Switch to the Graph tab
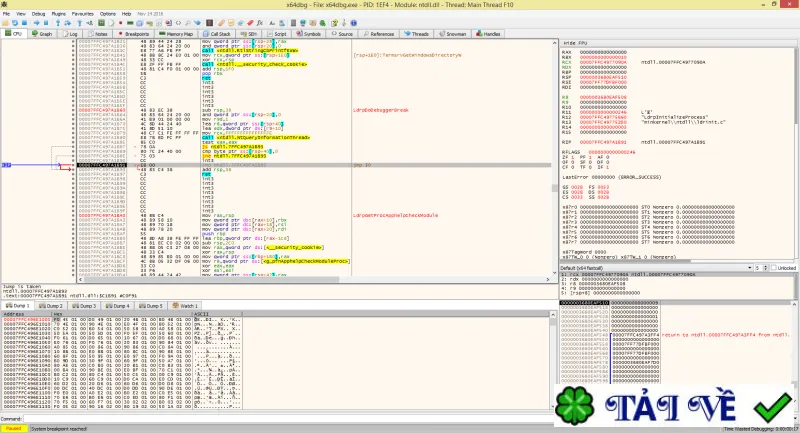The image size is (800, 433). coord(42,34)
